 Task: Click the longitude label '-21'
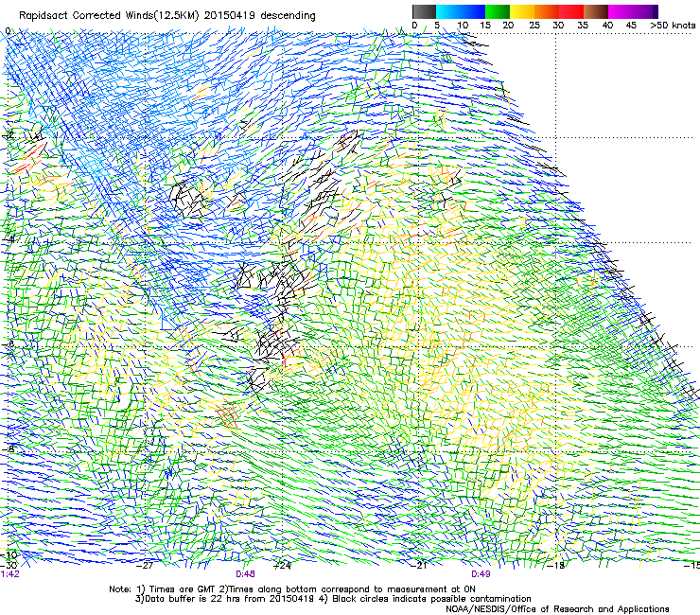[x=420, y=566]
